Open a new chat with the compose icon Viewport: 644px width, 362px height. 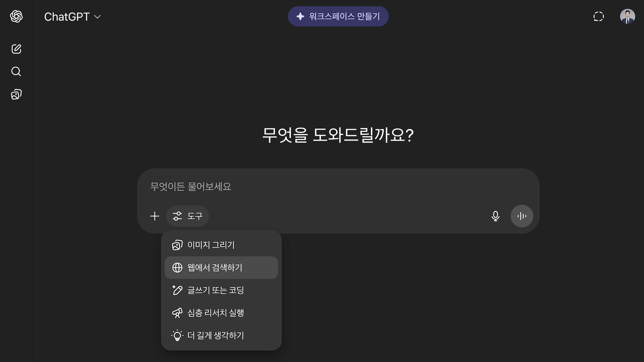(x=16, y=49)
